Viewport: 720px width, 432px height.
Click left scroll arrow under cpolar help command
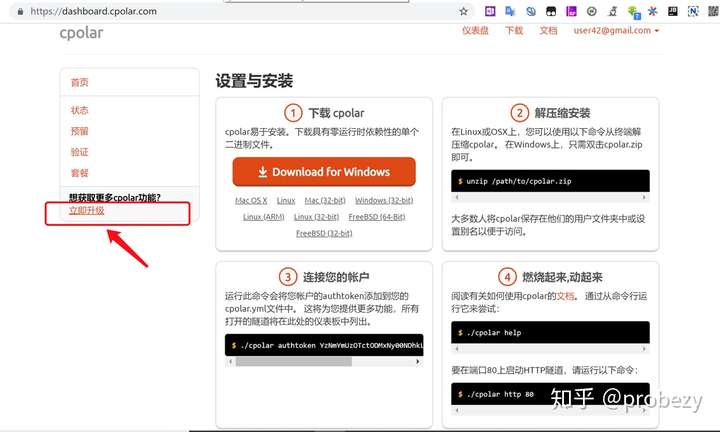[456, 349]
